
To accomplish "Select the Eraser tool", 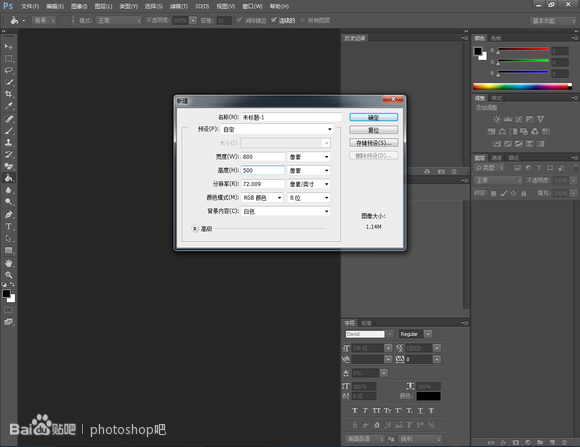I will (9, 166).
